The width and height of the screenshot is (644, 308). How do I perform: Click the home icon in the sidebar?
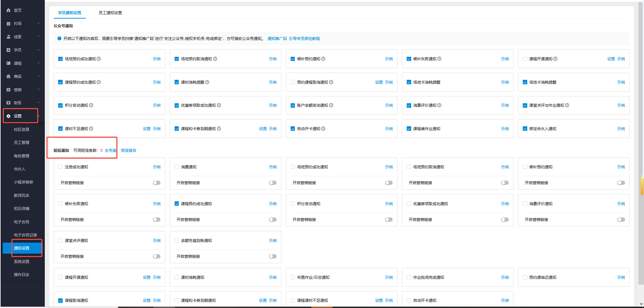pos(9,10)
